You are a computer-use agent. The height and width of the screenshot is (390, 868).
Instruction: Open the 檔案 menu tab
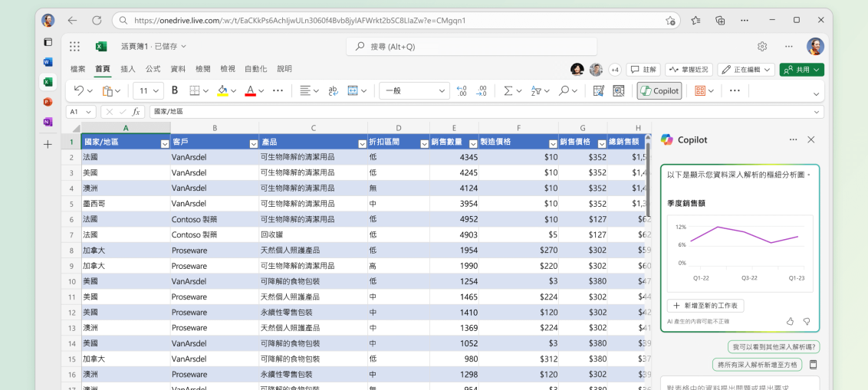[x=78, y=69]
